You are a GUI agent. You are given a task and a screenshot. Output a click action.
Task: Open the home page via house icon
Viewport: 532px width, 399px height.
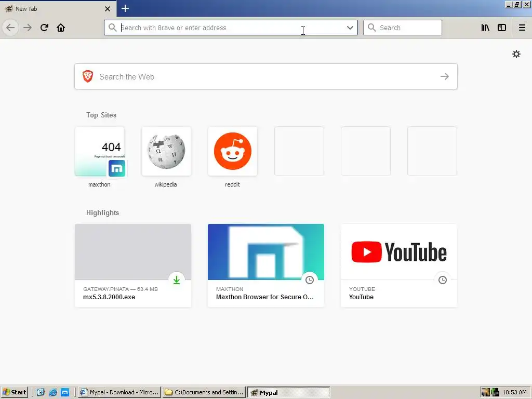[x=61, y=28]
